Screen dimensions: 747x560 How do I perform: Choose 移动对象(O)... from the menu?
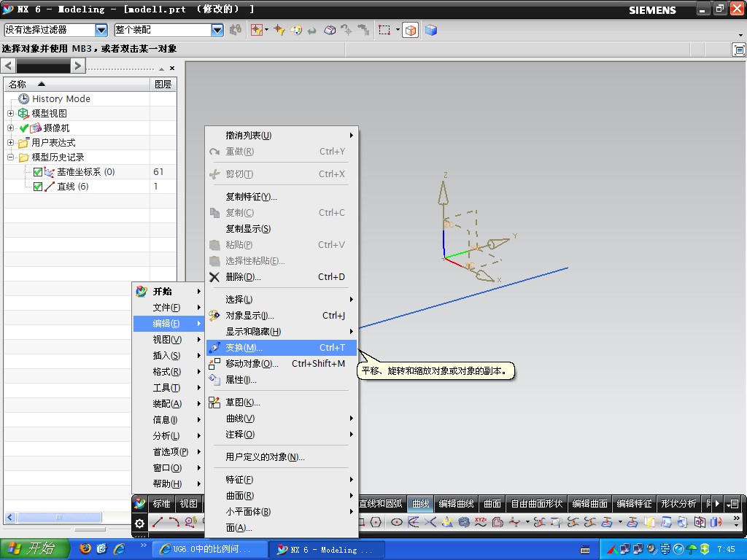[282, 364]
